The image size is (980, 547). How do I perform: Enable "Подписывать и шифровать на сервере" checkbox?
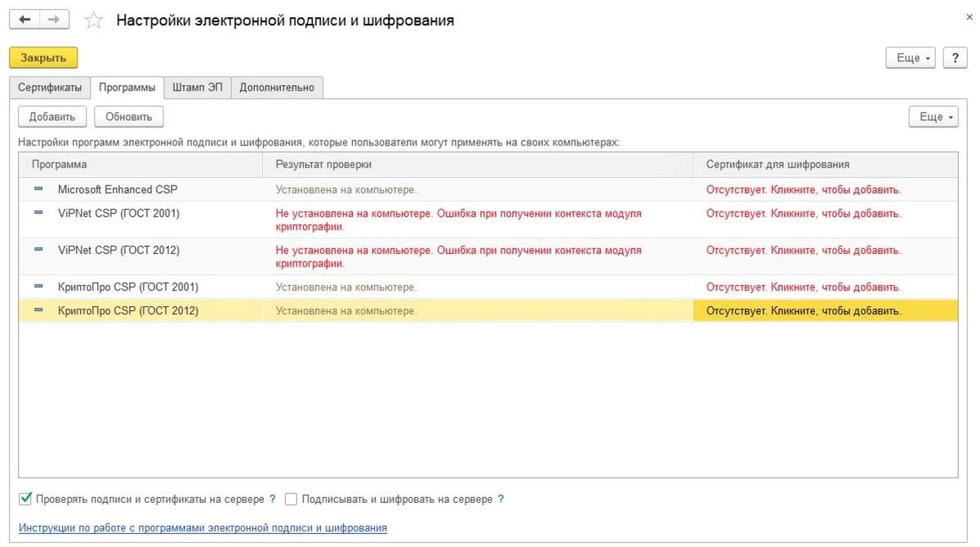pos(292,499)
